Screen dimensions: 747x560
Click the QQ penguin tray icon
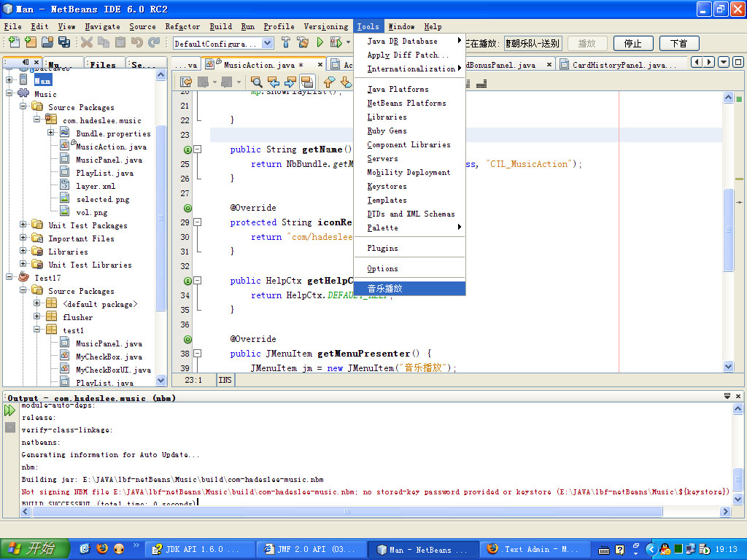tap(665, 549)
